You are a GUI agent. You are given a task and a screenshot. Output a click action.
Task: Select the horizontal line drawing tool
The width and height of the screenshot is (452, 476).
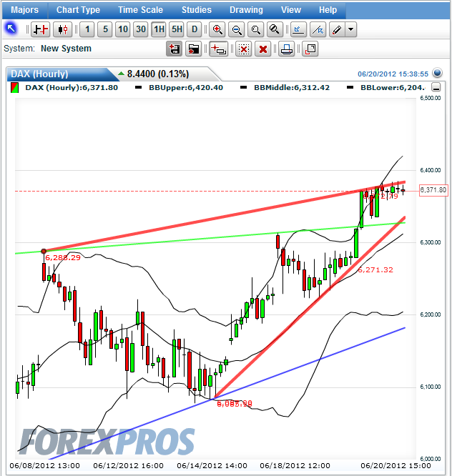298,29
